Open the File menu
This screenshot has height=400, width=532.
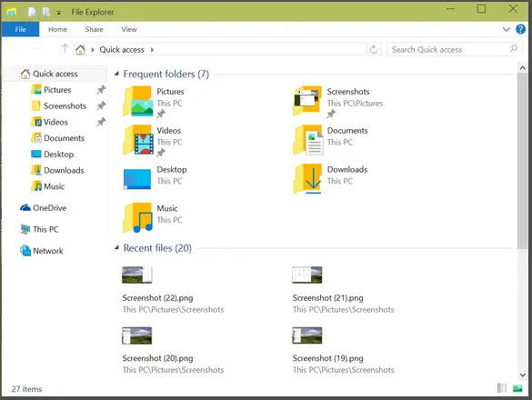pyautogui.click(x=20, y=29)
